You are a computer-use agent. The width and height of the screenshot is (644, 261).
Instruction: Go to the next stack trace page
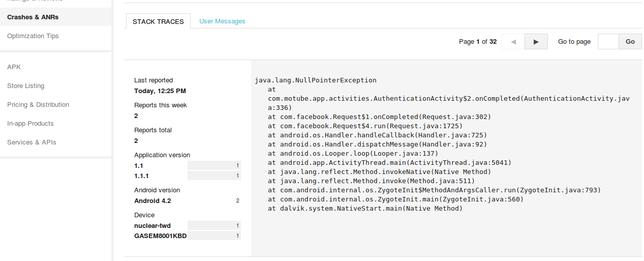click(536, 42)
